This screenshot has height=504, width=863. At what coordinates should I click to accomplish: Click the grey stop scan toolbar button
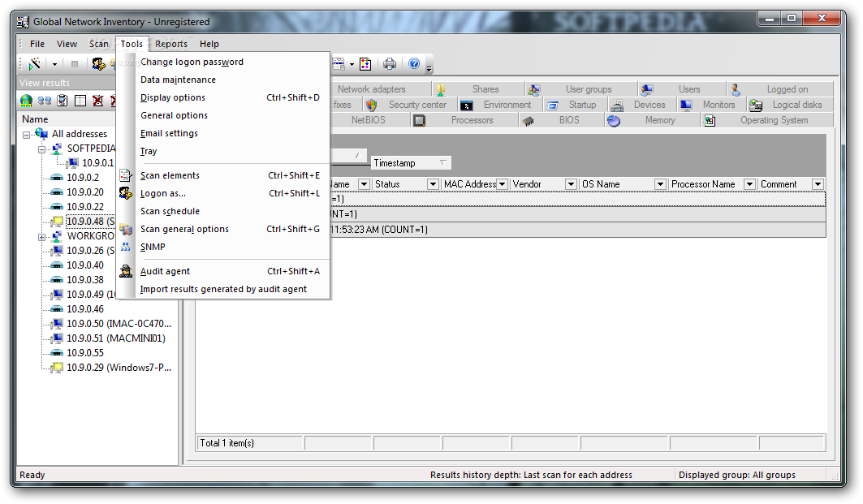75,64
